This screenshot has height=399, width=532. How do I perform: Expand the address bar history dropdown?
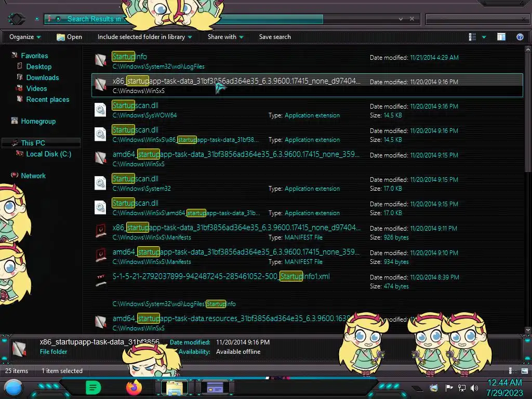coord(401,19)
